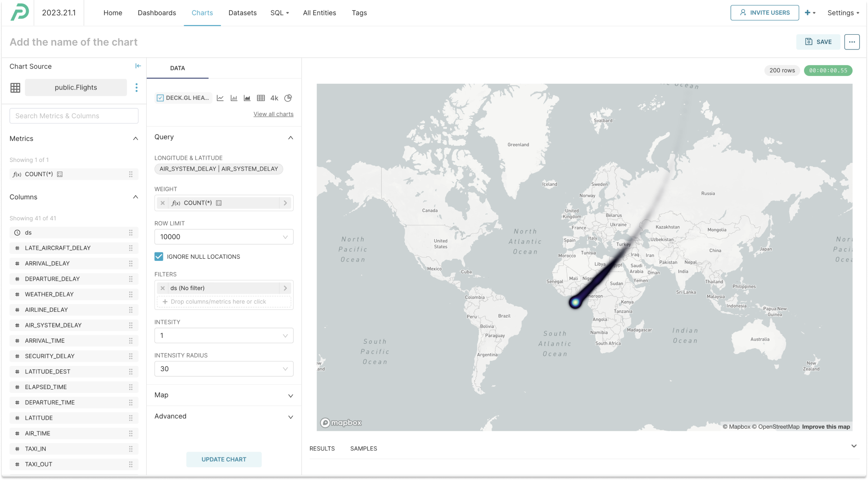Click drag handle for AIR_TIME column
Viewport: 868px width, 480px height.
pos(131,433)
